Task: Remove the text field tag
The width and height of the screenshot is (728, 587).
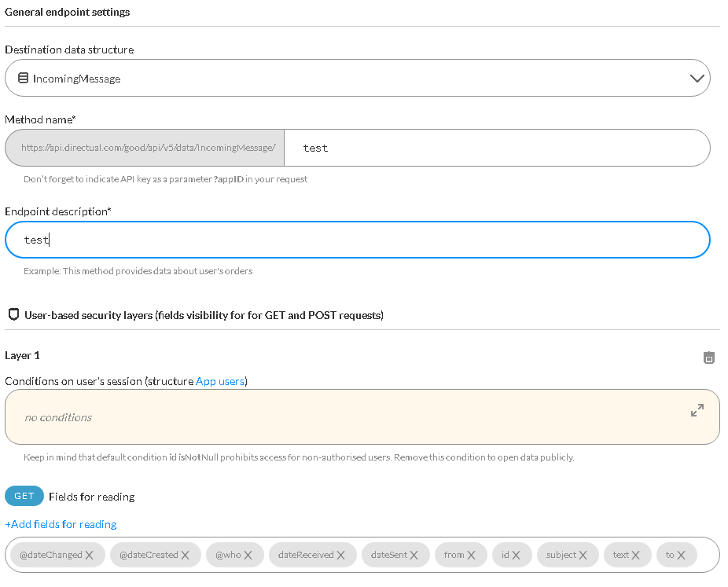Action: click(635, 555)
